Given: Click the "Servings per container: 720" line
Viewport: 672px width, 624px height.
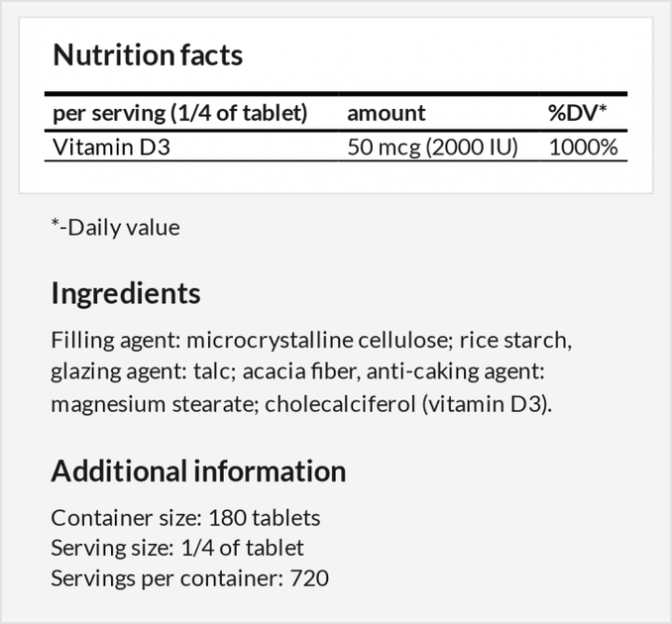Looking at the screenshot, I should 189,576.
